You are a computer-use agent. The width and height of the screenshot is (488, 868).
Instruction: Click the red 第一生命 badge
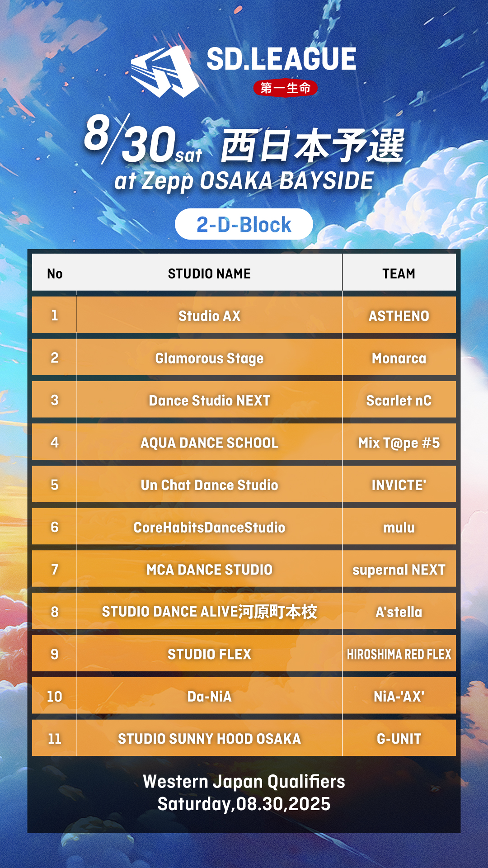pos(285,88)
